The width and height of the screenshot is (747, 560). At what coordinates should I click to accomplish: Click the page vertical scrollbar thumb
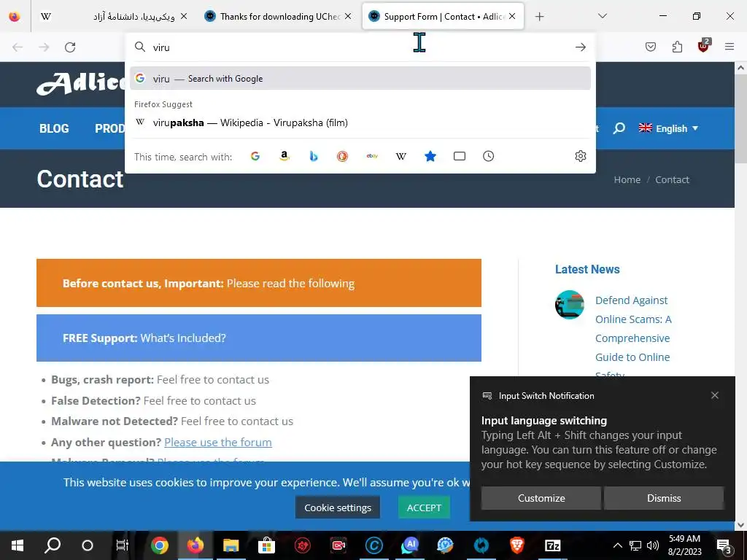[740, 119]
